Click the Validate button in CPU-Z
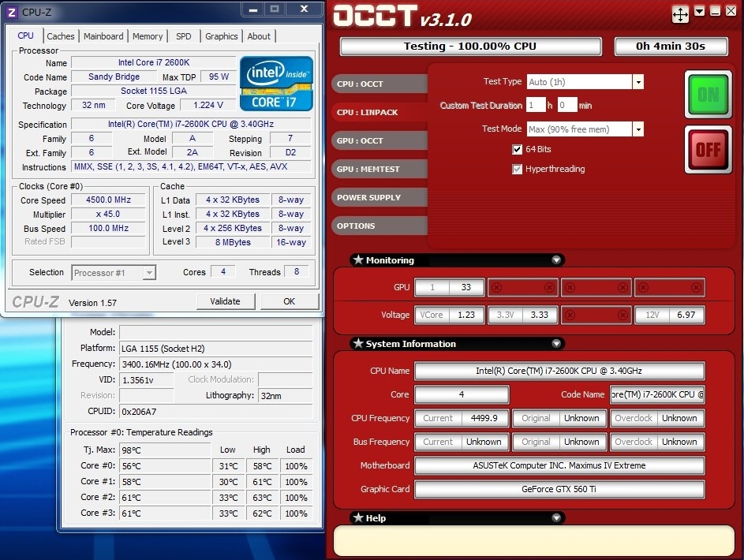744x560 pixels. (226, 301)
